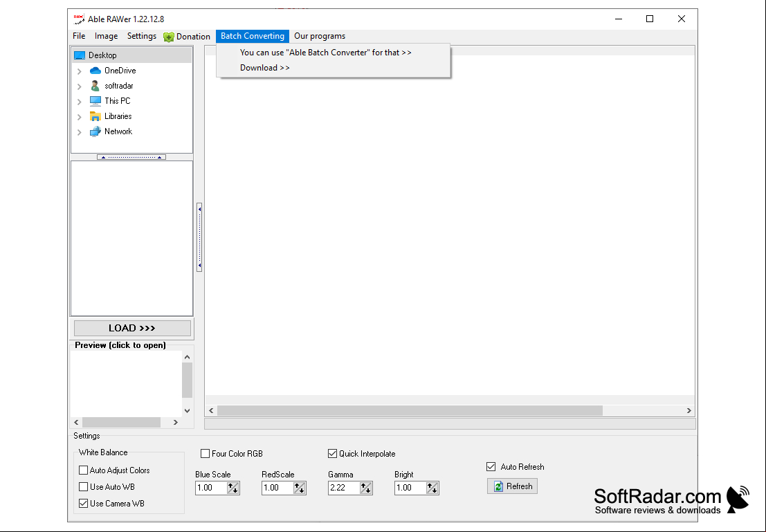The height and width of the screenshot is (532, 766).
Task: Click the RedScale value field
Action: coord(277,488)
